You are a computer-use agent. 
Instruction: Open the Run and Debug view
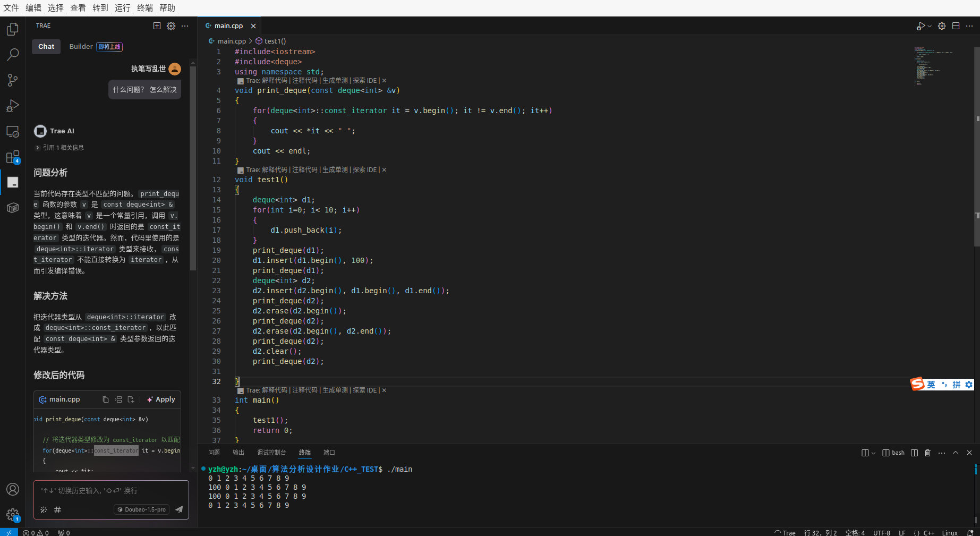tap(13, 105)
